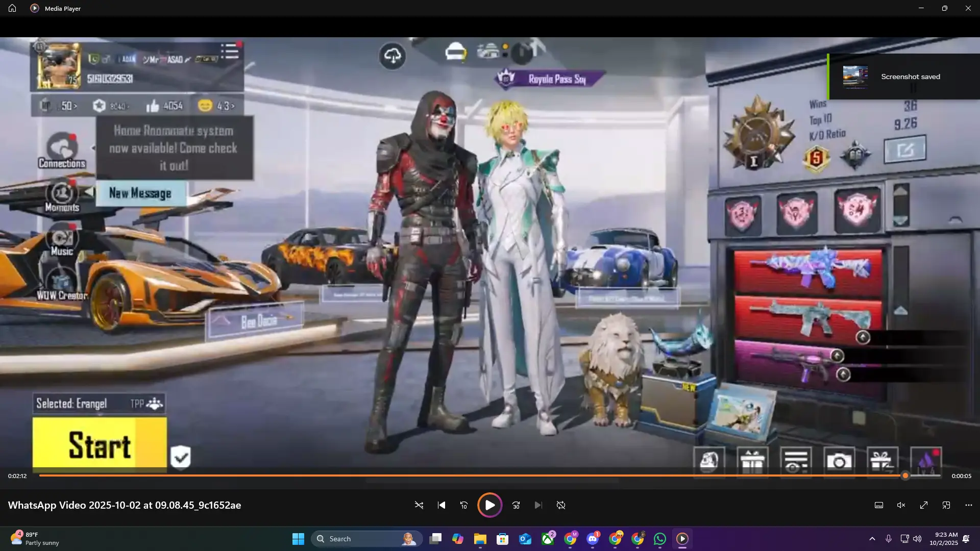Open the Windows Start menu
Screen dimensions: 980x551
(298, 539)
